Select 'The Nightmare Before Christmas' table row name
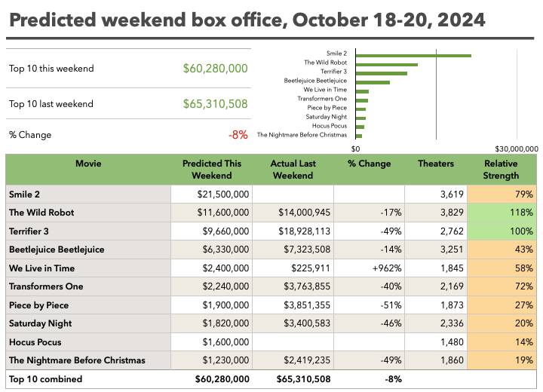 (x=77, y=360)
